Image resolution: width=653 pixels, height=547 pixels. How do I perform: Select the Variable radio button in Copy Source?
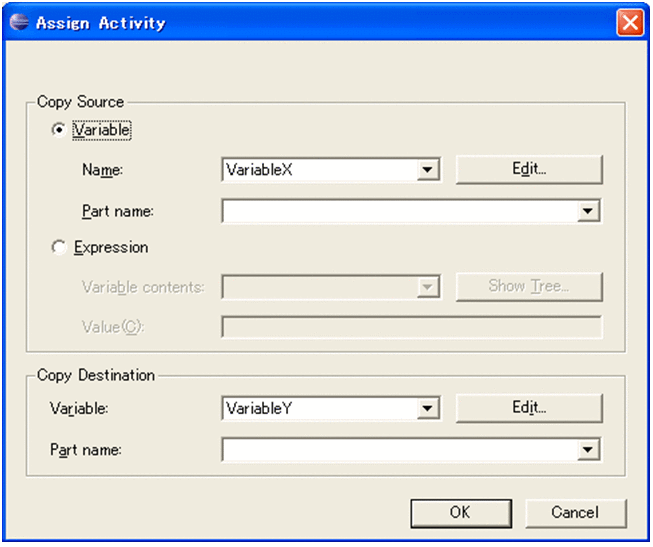pyautogui.click(x=59, y=130)
